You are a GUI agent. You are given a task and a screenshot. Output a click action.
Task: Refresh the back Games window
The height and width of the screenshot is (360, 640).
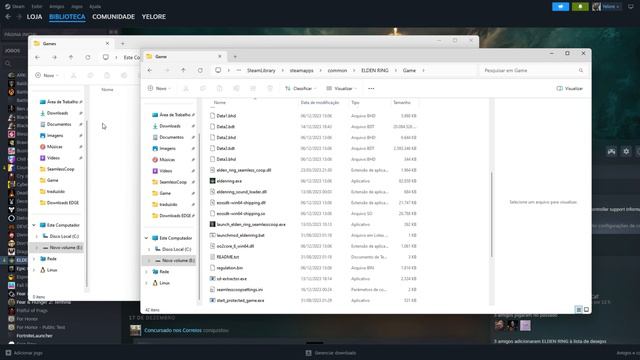tap(88, 58)
